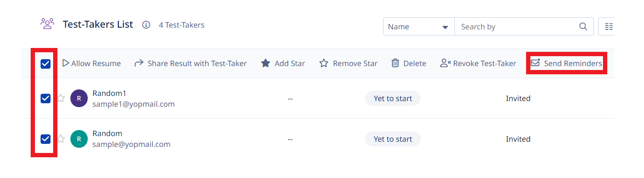This screenshot has width=644, height=178.
Task: Click the Send Reminders envelope icon
Action: (x=536, y=63)
